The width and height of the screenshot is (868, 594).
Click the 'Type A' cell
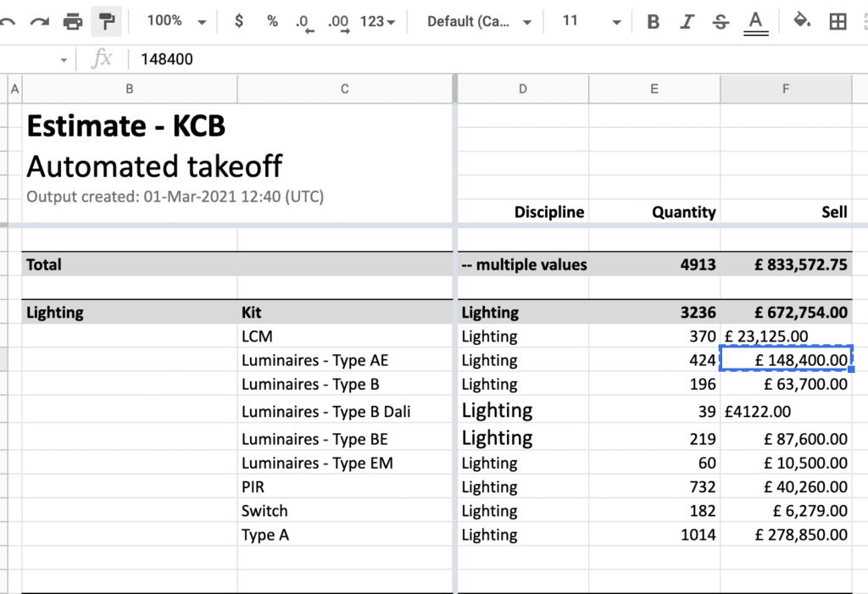[345, 534]
